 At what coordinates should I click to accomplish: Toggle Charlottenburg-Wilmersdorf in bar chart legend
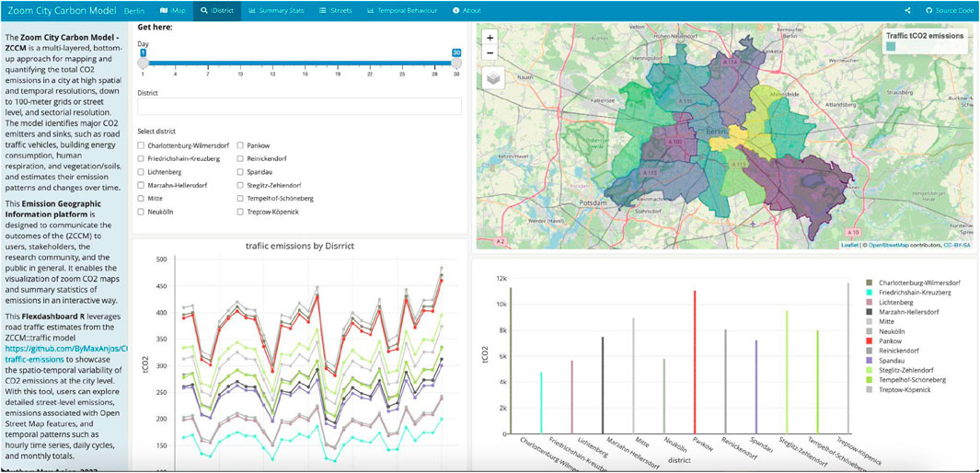[913, 283]
